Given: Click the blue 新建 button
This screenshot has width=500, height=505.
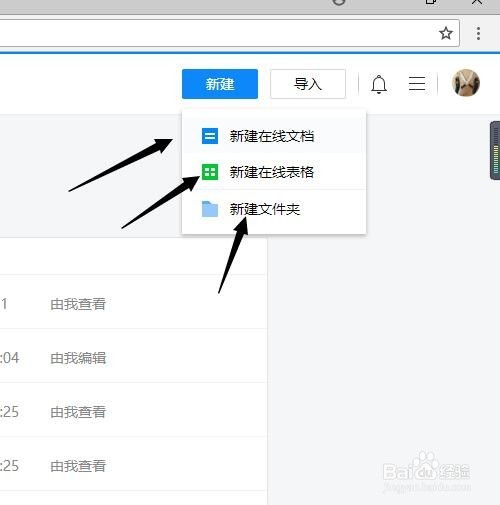Looking at the screenshot, I should [220, 84].
